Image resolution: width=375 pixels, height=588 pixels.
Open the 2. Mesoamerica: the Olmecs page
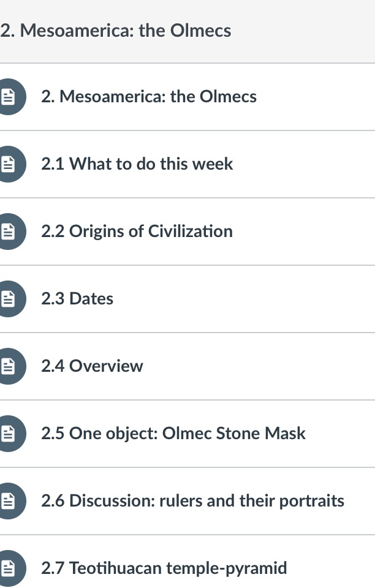[x=149, y=97]
